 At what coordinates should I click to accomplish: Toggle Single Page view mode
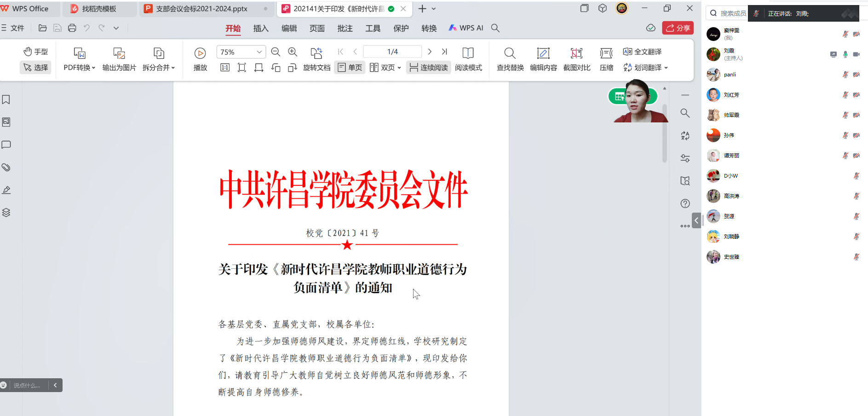click(350, 68)
